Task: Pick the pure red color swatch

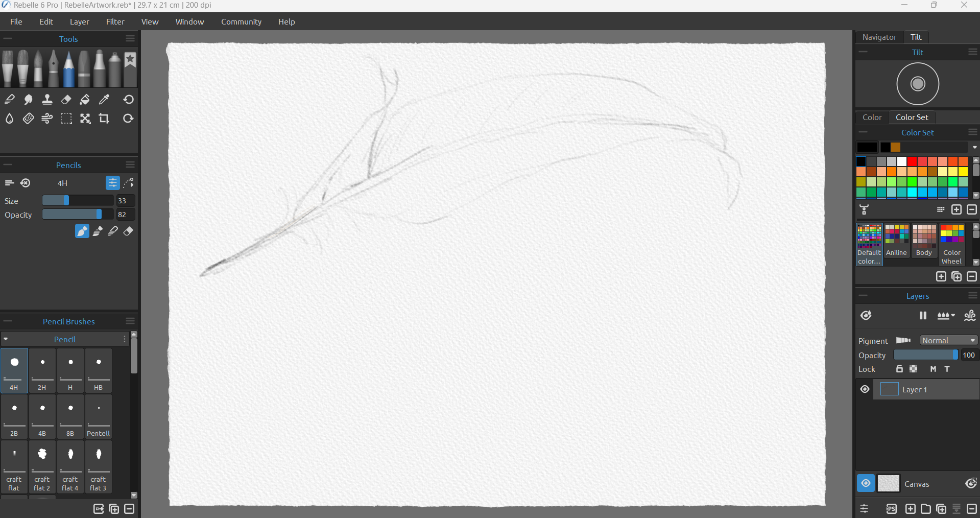Action: [x=912, y=161]
